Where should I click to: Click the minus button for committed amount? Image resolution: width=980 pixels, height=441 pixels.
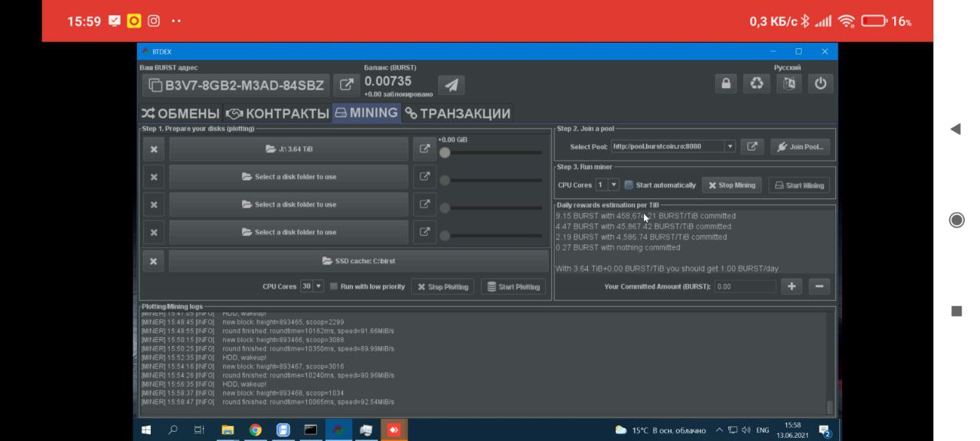pyautogui.click(x=819, y=286)
